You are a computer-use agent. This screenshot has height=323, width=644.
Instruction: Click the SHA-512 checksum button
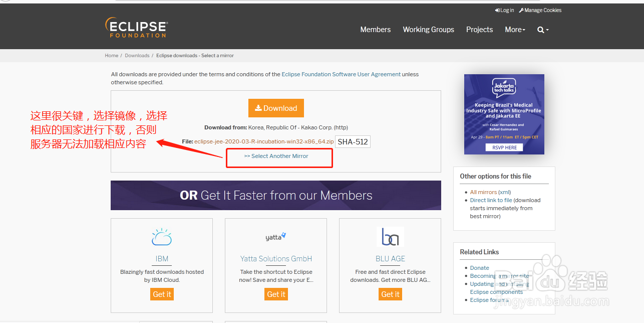pyautogui.click(x=353, y=141)
